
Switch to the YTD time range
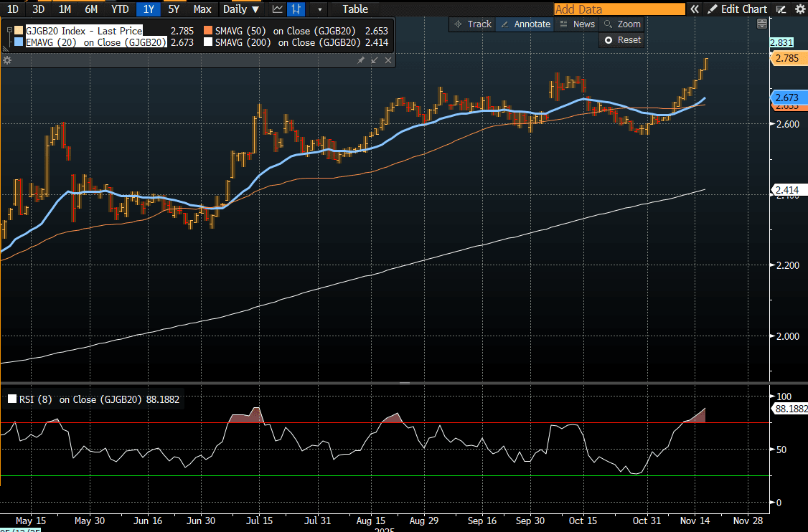pos(120,9)
